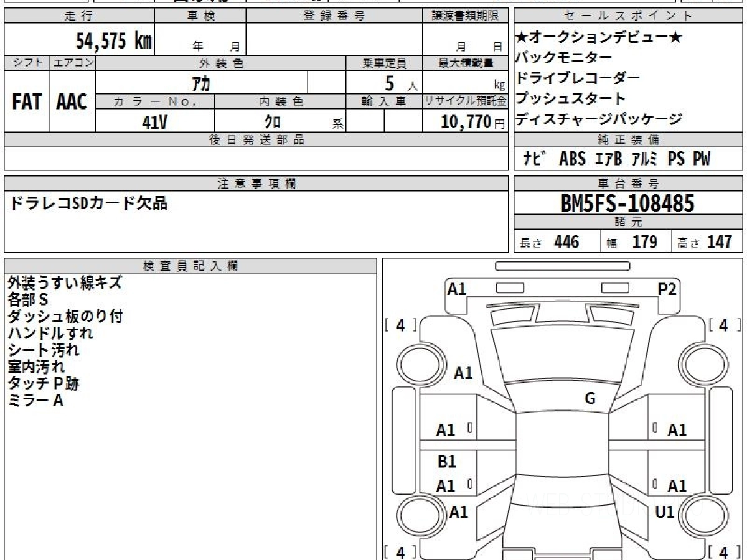
Task: Click A1 mark at front bumper corner
Action: pos(457,289)
